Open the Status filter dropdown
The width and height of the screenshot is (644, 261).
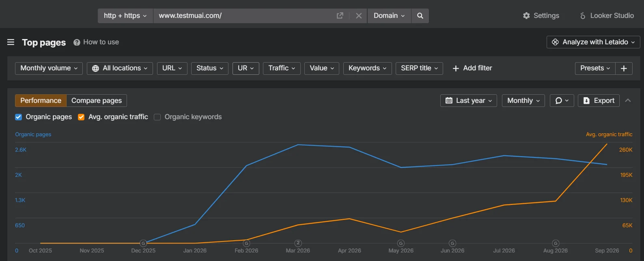pos(210,68)
